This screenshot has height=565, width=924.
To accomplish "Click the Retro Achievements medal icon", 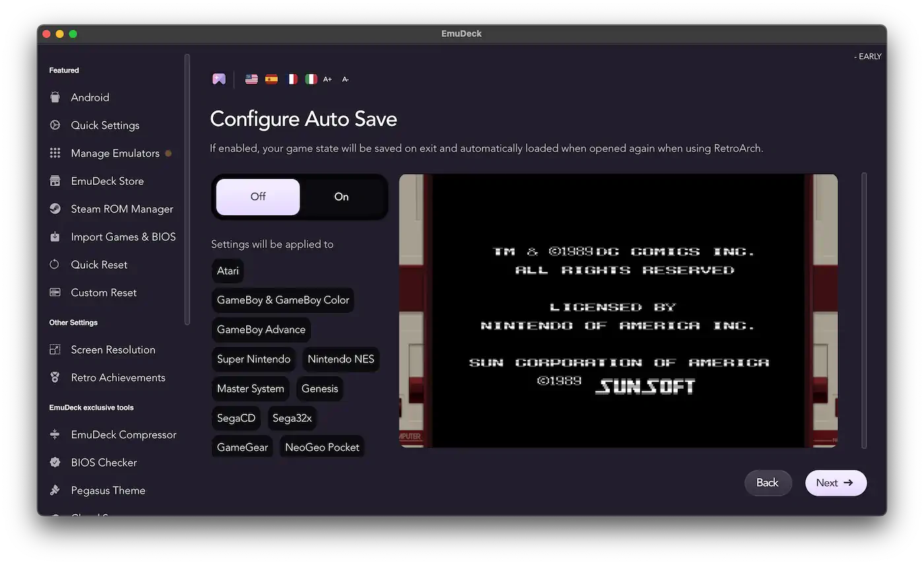I will [55, 378].
